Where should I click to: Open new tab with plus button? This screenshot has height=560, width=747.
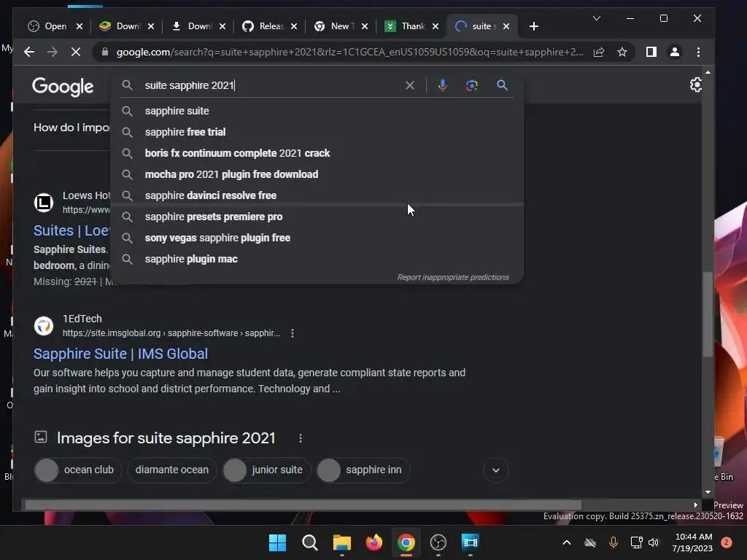pyautogui.click(x=534, y=26)
